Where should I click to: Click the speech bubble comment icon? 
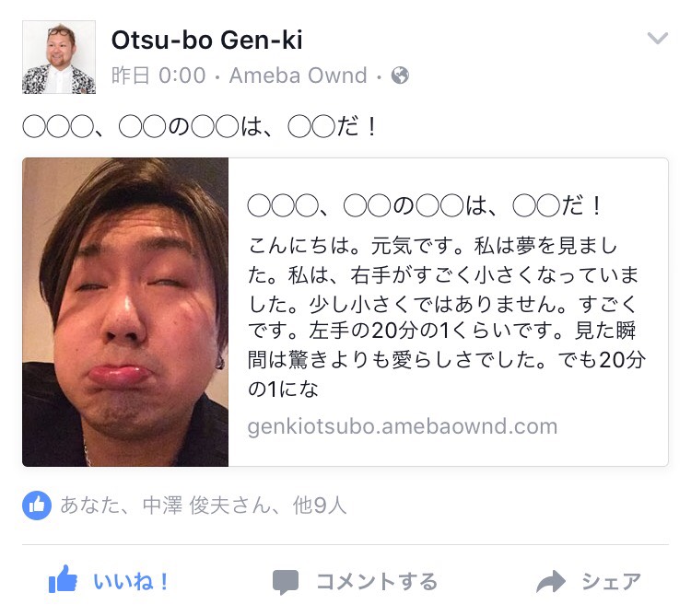pyautogui.click(x=286, y=582)
